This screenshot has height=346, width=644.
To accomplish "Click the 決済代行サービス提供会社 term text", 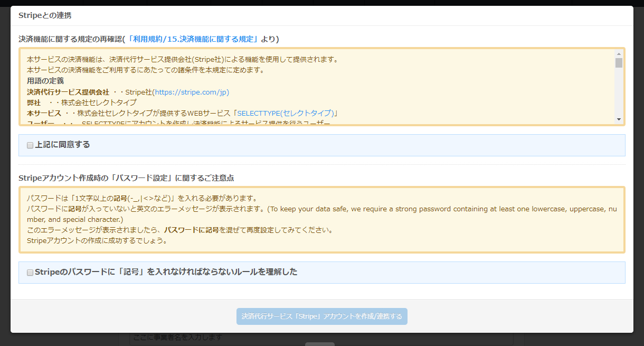I will 68,92.
